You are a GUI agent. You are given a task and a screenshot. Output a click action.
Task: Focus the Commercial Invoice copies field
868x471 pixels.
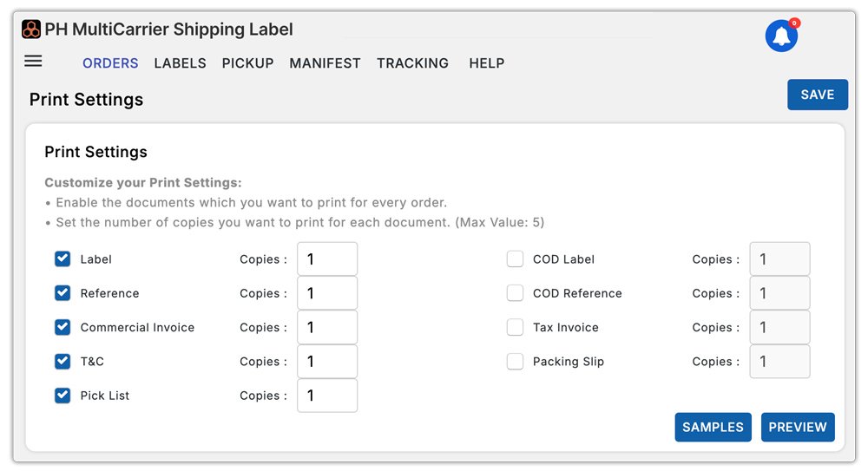pyautogui.click(x=327, y=327)
